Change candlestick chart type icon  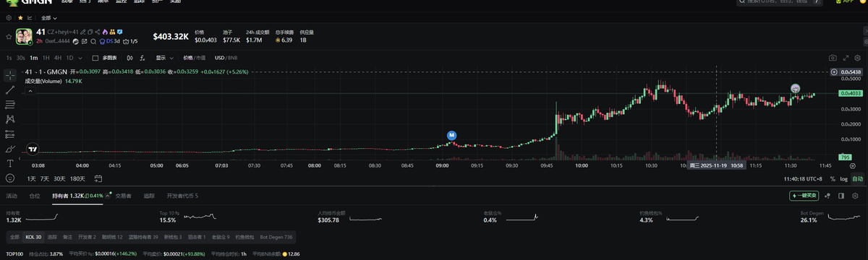pyautogui.click(x=129, y=58)
